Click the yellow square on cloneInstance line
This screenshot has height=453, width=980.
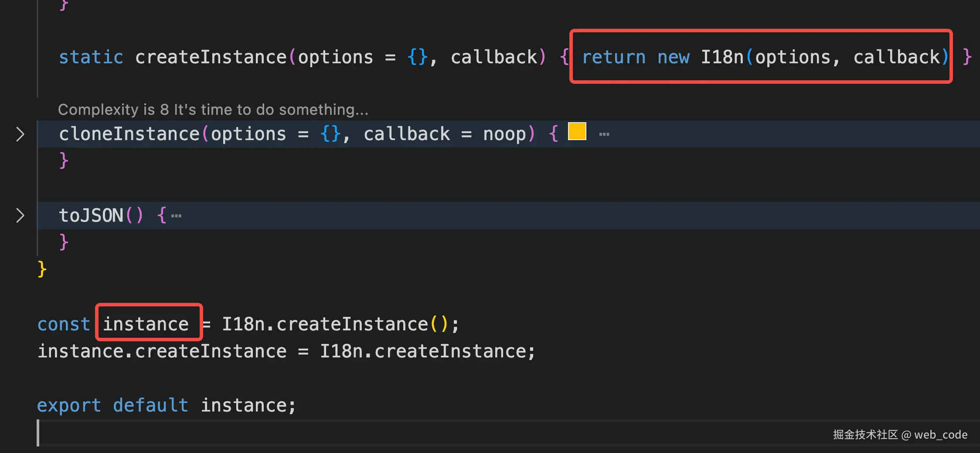[577, 131]
